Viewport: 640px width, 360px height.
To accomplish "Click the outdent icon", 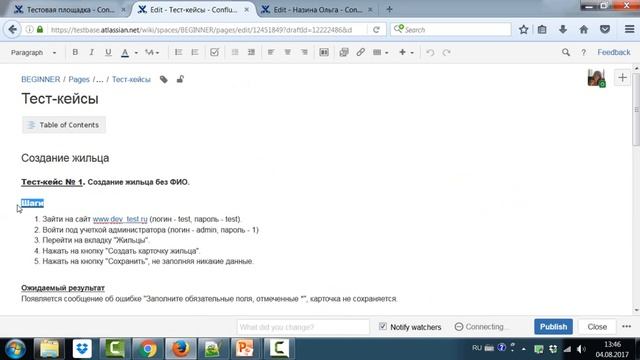I will tap(235, 52).
